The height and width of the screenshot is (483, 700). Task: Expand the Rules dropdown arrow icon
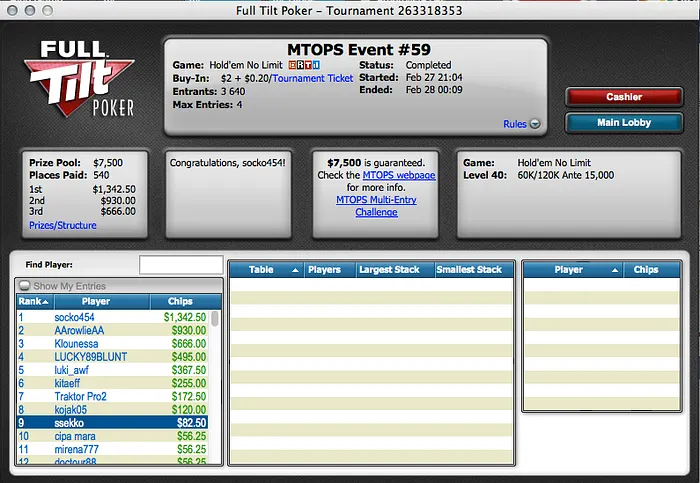[x=535, y=124]
